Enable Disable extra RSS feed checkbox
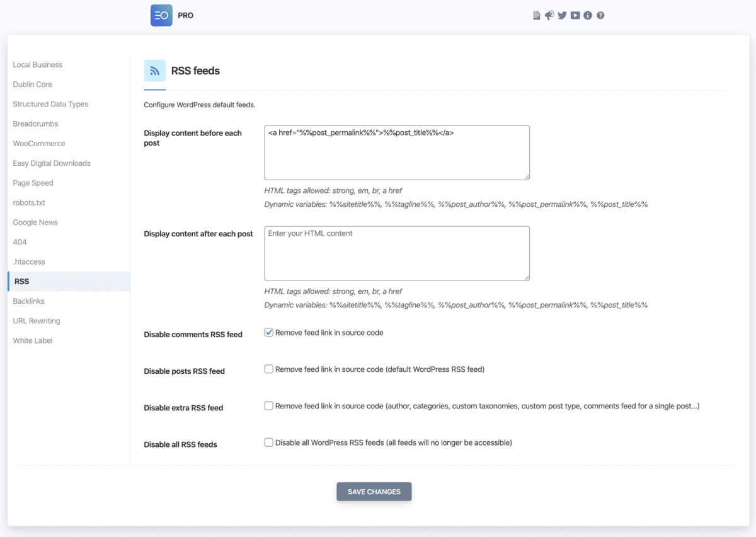The height and width of the screenshot is (537, 756). (x=269, y=406)
